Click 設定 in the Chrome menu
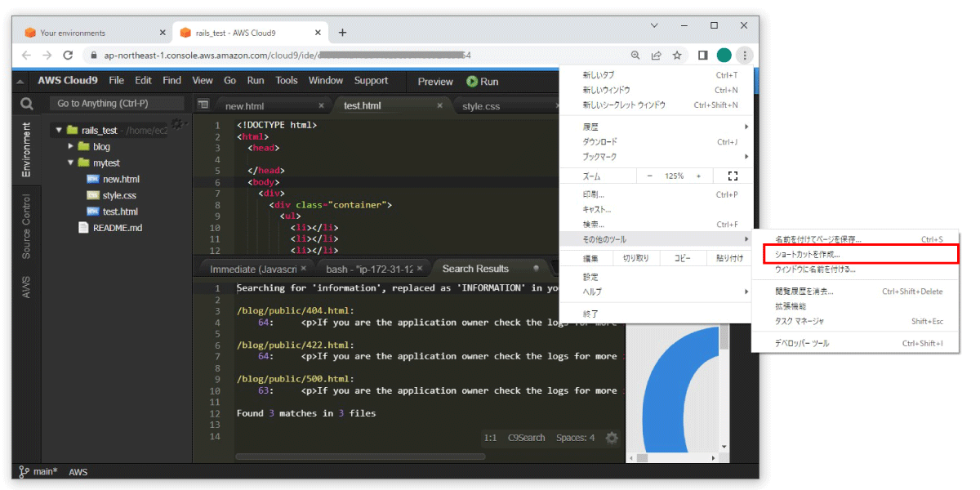This screenshot has width=980, height=490. click(590, 277)
